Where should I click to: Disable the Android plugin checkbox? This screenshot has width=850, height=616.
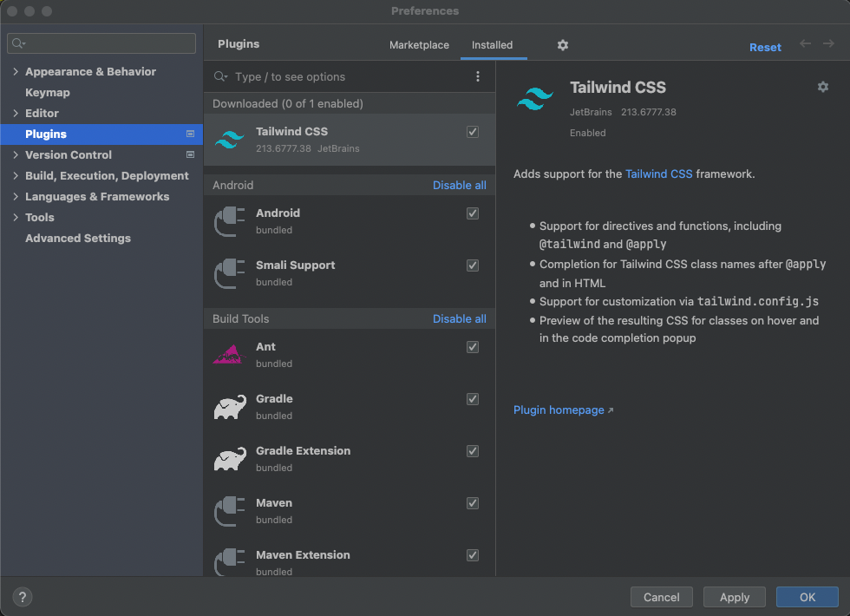(x=473, y=213)
